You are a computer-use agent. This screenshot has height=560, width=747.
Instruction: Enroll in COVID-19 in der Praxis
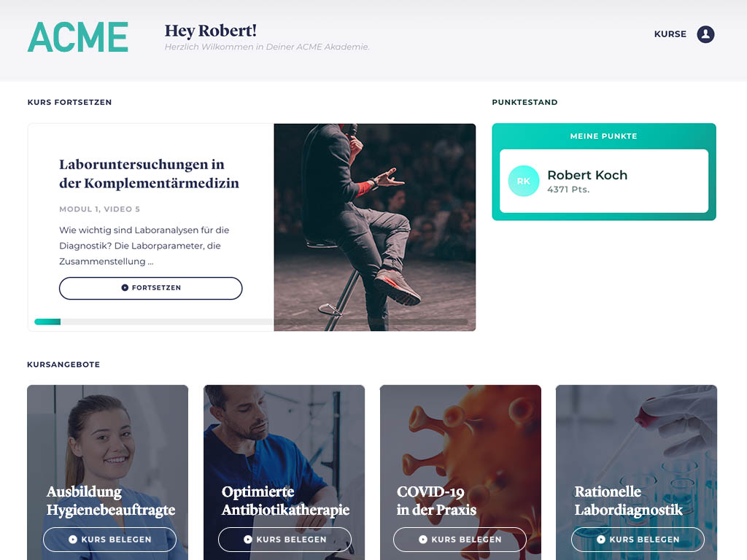tap(460, 540)
